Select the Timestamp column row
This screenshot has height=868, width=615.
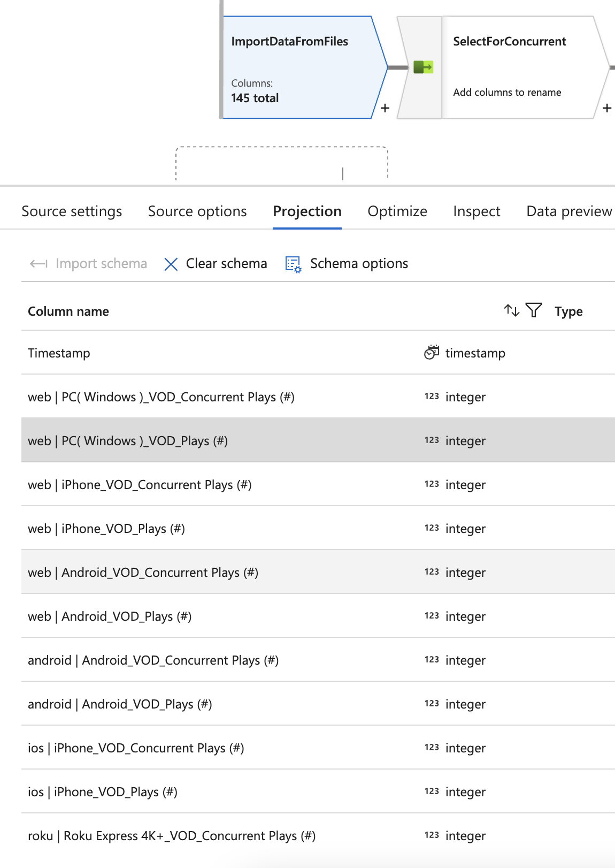[x=318, y=353]
